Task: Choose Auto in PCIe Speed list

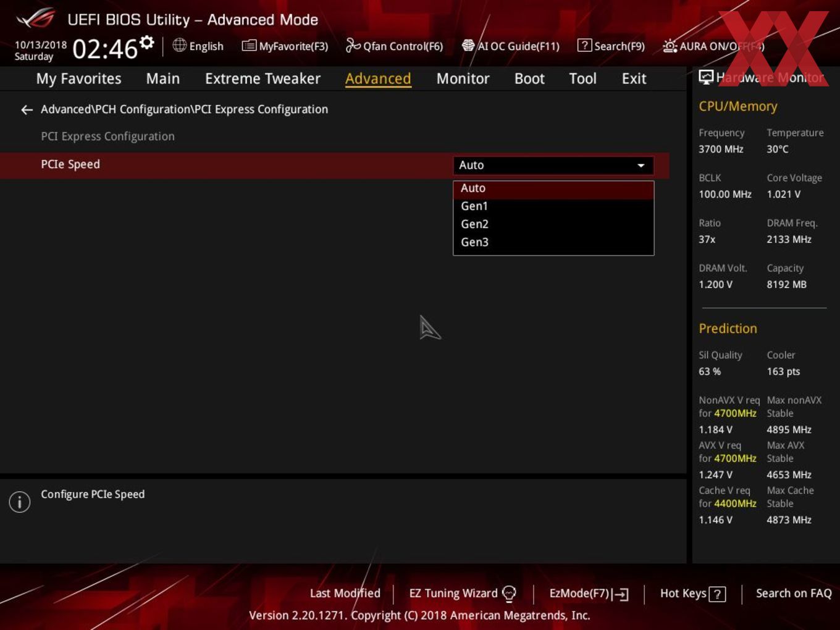Action: [553, 188]
